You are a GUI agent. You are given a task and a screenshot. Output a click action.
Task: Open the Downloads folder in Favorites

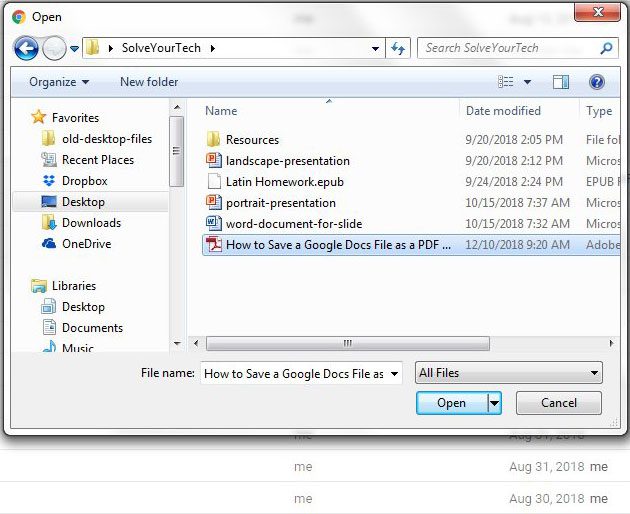[91, 223]
